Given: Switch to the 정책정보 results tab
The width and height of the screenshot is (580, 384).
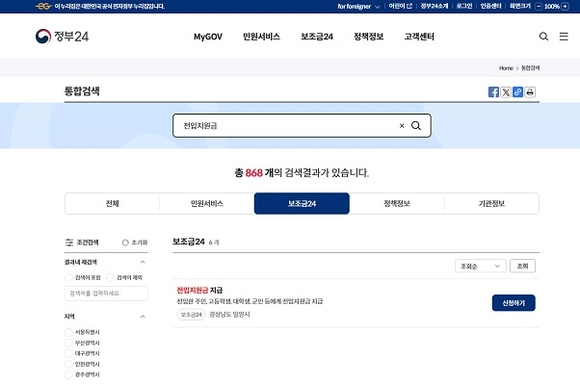Looking at the screenshot, I should pyautogui.click(x=397, y=203).
